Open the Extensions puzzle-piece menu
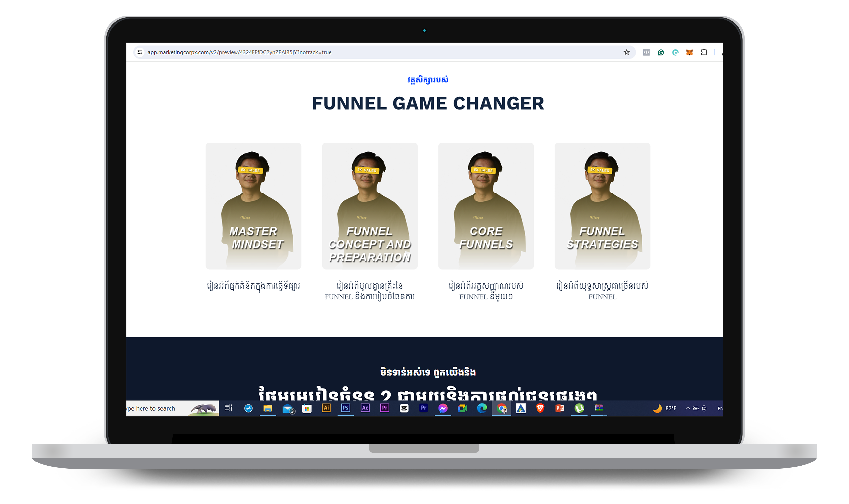Image resolution: width=849 pixels, height=504 pixels. (704, 52)
